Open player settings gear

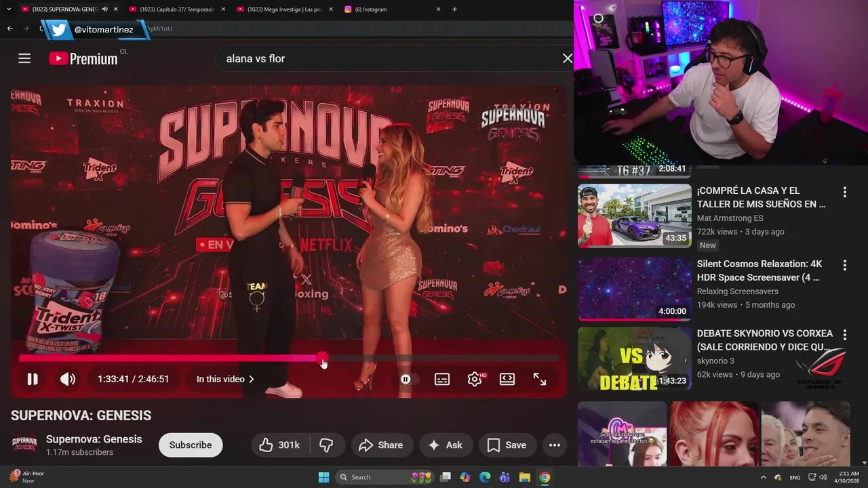click(x=475, y=380)
